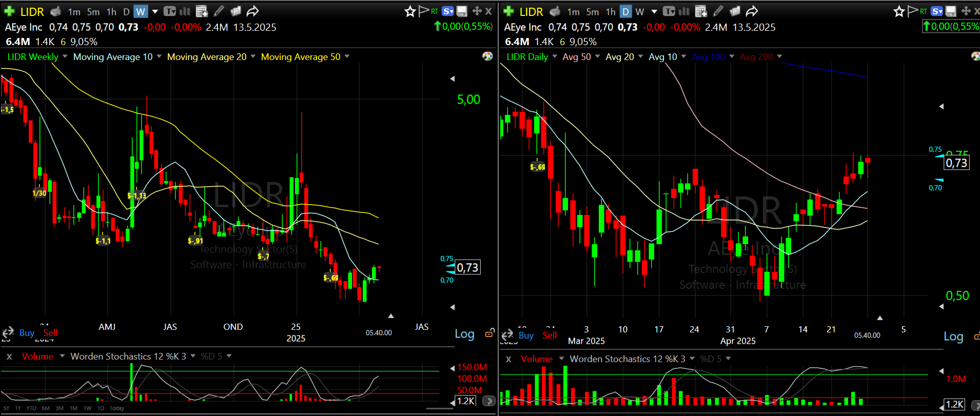The width and height of the screenshot is (980, 416).
Task: Select the YTD range at the bottom left
Action: 31,408
